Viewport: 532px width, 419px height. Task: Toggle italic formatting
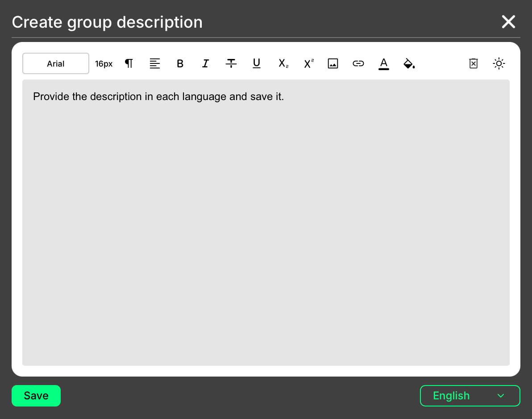206,63
